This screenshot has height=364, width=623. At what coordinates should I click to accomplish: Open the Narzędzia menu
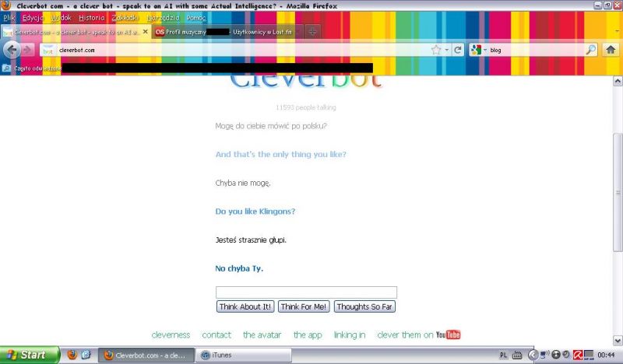pos(164,18)
